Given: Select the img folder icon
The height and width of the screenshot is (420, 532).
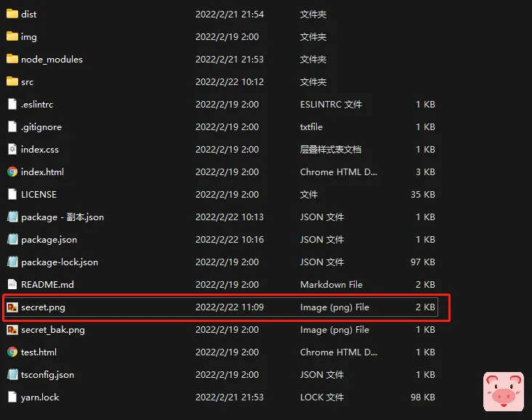Looking at the screenshot, I should click(x=12, y=36).
